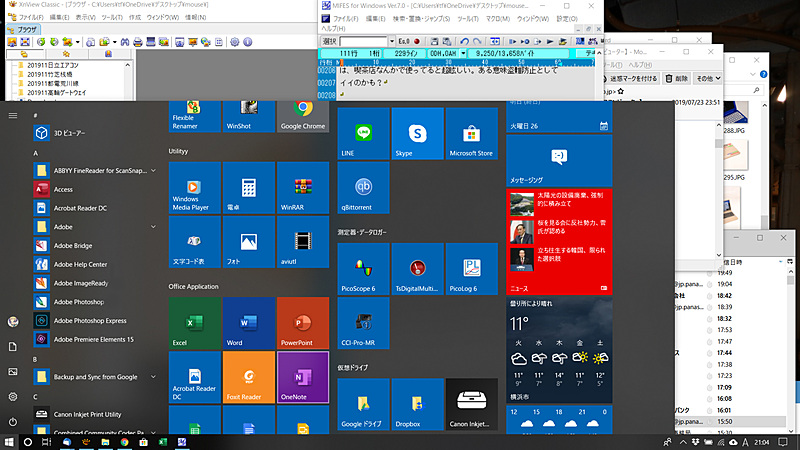The height and width of the screenshot is (450, 800).
Task: Expand Backup and Sync from Google folder
Action: click(x=153, y=377)
